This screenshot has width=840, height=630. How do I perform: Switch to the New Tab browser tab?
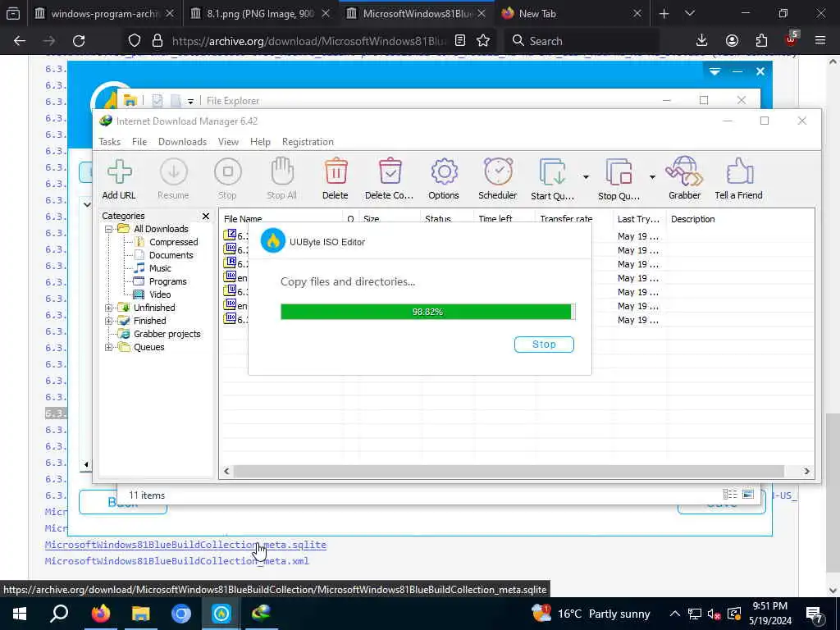pyautogui.click(x=571, y=14)
